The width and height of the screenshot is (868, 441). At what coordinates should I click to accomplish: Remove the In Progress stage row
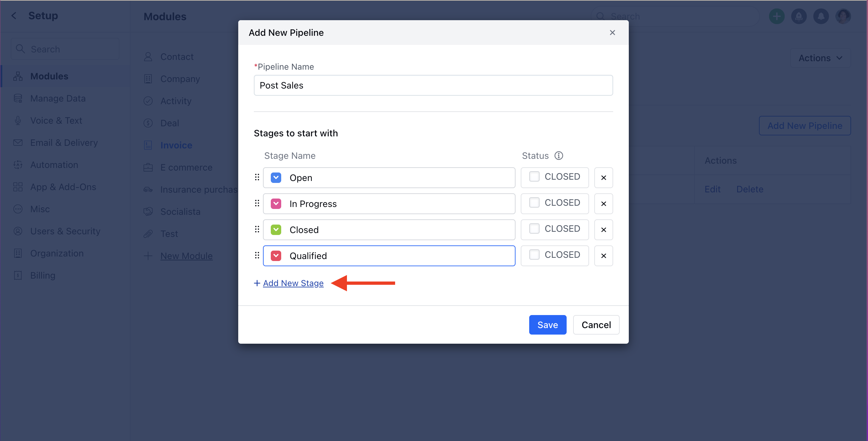(x=603, y=203)
